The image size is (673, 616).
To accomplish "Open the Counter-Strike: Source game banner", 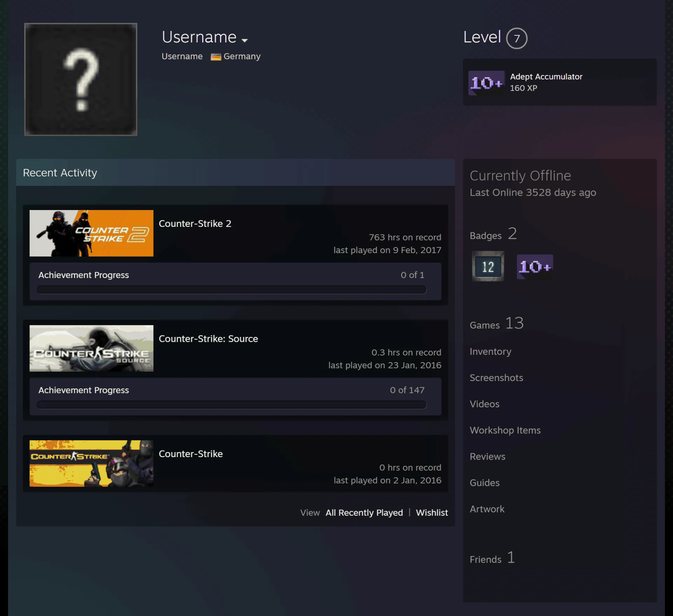I will (91, 348).
